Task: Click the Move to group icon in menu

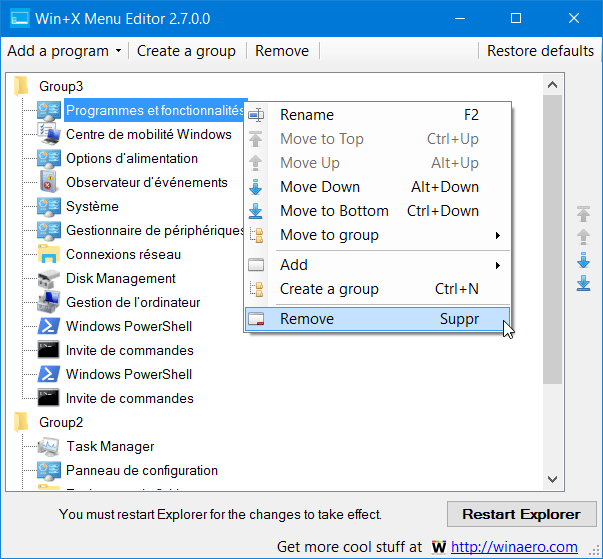Action: pyautogui.click(x=256, y=235)
